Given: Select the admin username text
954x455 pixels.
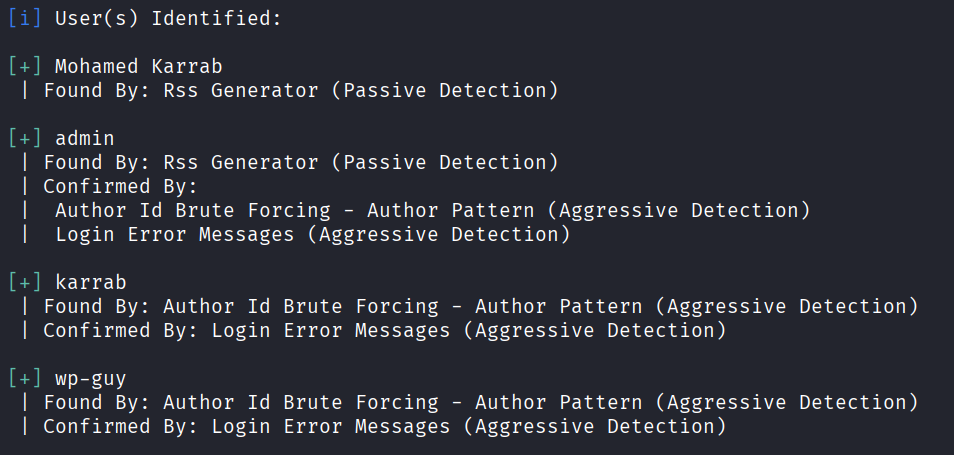Looking at the screenshot, I should [x=84, y=138].
